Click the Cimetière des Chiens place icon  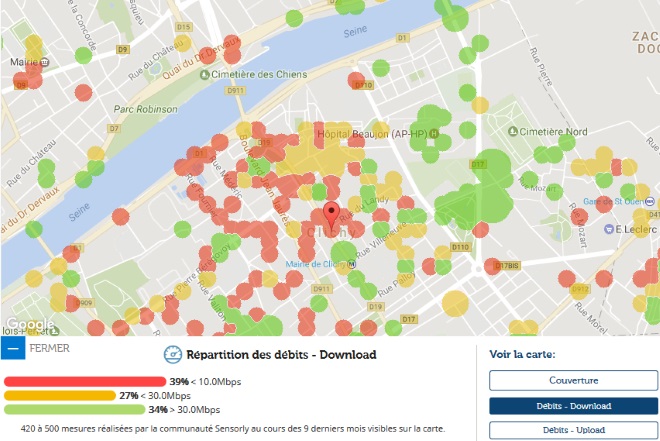205,75
